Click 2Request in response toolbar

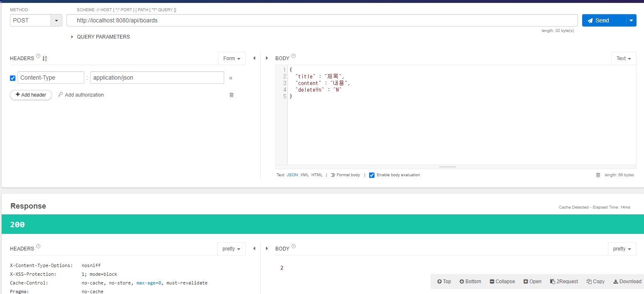click(x=564, y=282)
